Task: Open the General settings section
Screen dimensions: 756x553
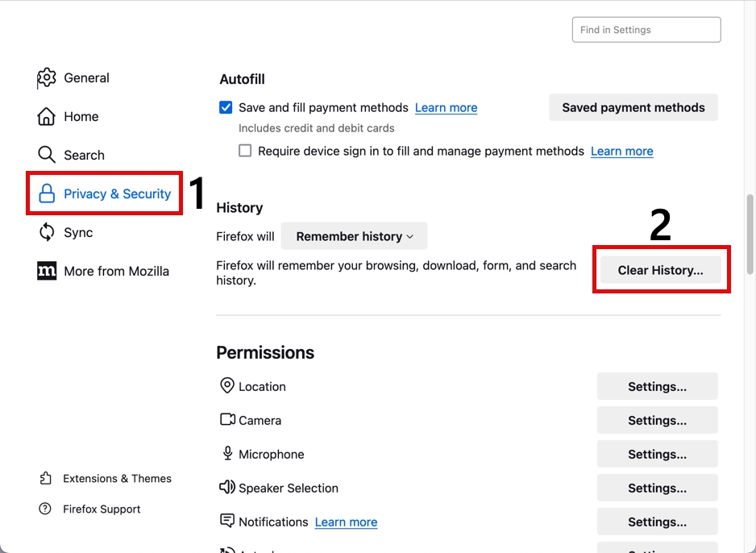Action: (86, 77)
